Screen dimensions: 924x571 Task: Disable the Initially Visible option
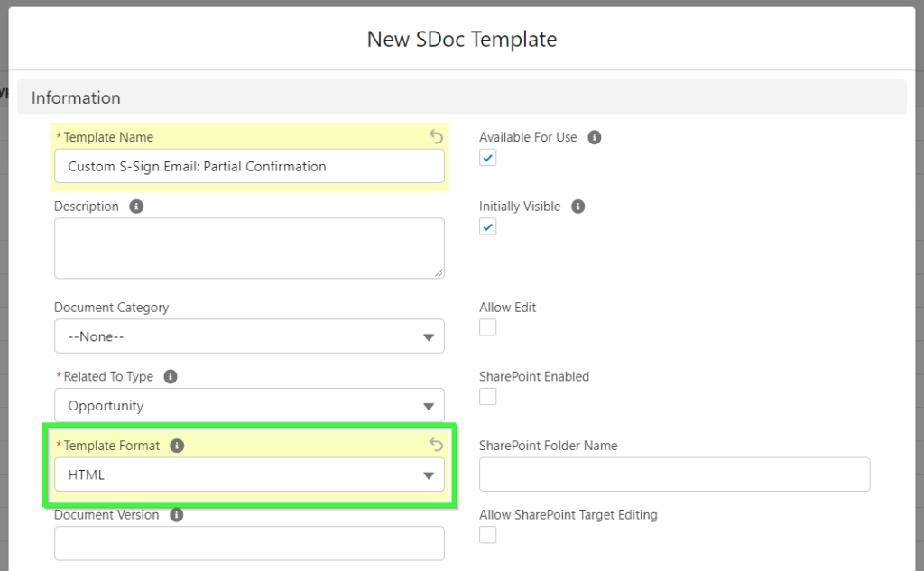(487, 226)
